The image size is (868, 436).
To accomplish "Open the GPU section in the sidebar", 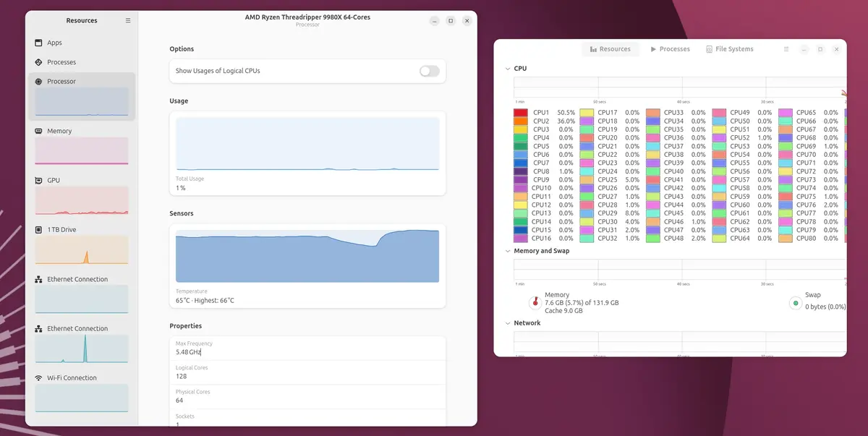I will pos(82,195).
